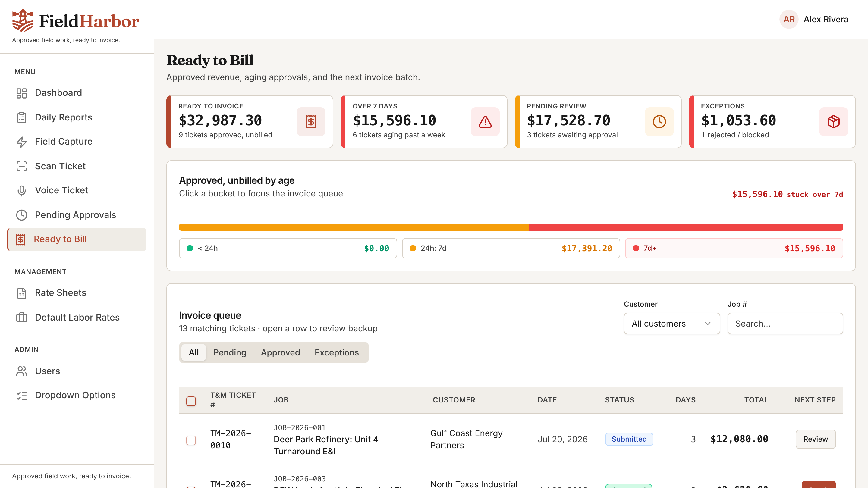This screenshot has width=868, height=488.
Task: Select the Ready to Bill menu item
Action: coord(77,239)
